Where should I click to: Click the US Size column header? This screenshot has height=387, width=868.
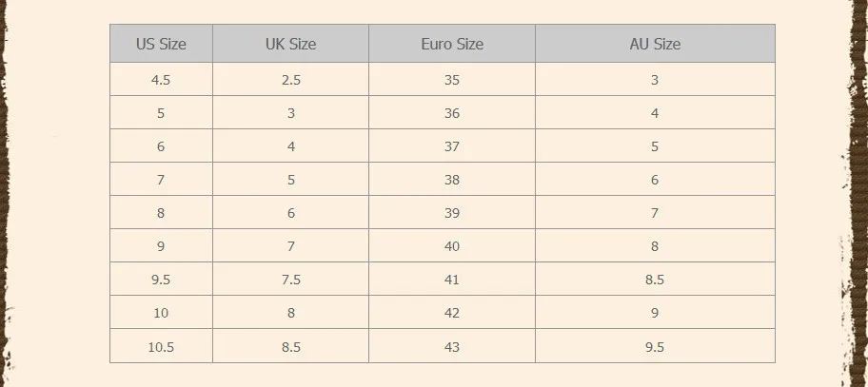[161, 44]
